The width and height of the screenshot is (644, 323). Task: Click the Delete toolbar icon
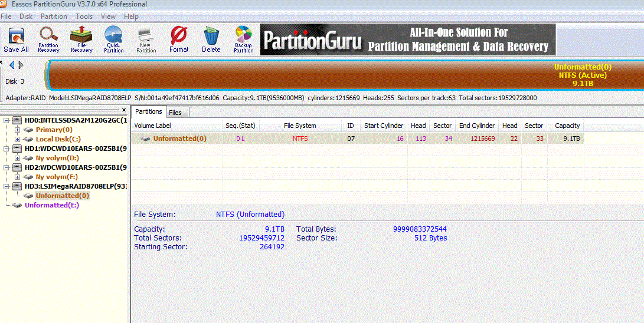211,40
